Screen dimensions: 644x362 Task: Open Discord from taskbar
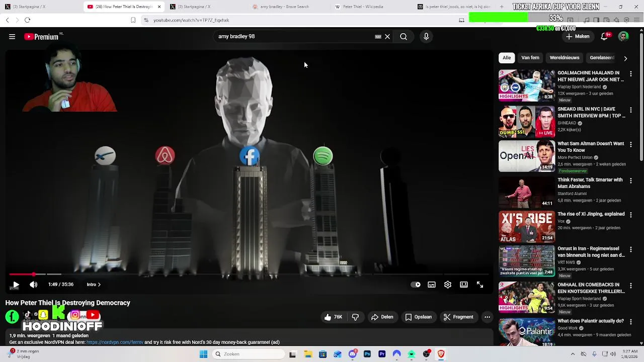352,354
